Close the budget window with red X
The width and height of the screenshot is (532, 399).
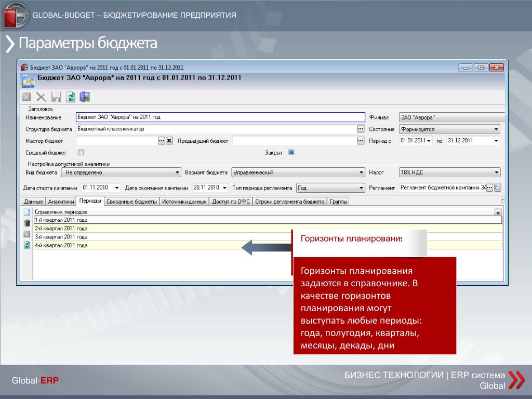[496, 68]
